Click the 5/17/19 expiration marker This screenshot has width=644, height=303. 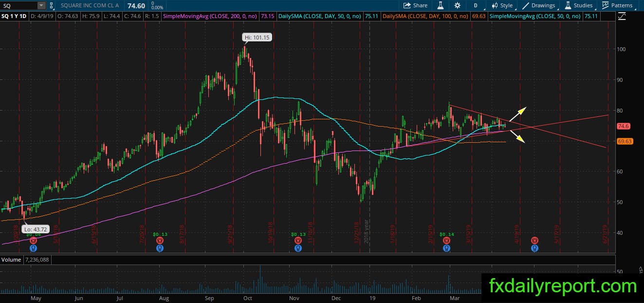557,233
